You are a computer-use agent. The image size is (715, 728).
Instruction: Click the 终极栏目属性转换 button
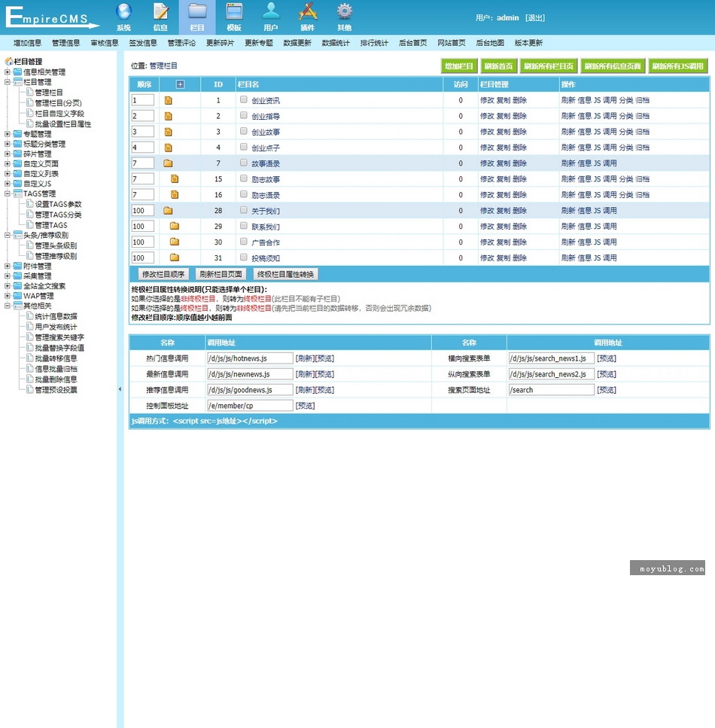click(x=285, y=274)
